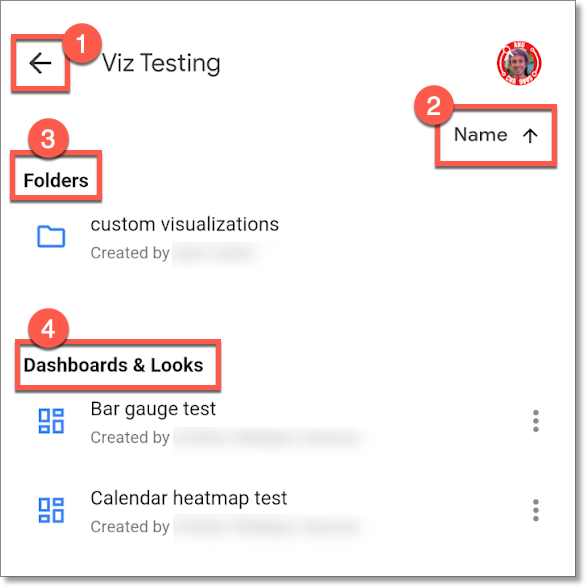This screenshot has width=586, height=587.
Task: Open the Bar gauge test dashboard
Action: [153, 409]
